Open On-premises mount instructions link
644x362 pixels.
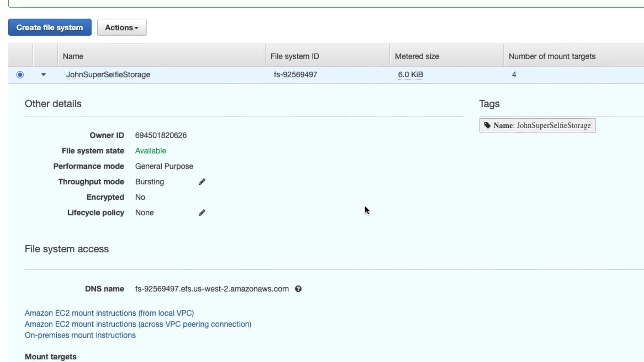[x=80, y=335]
